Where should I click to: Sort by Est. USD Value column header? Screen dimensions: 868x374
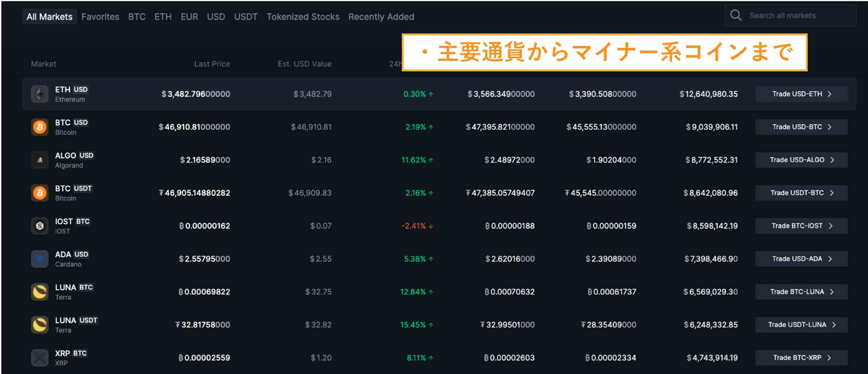(x=305, y=64)
